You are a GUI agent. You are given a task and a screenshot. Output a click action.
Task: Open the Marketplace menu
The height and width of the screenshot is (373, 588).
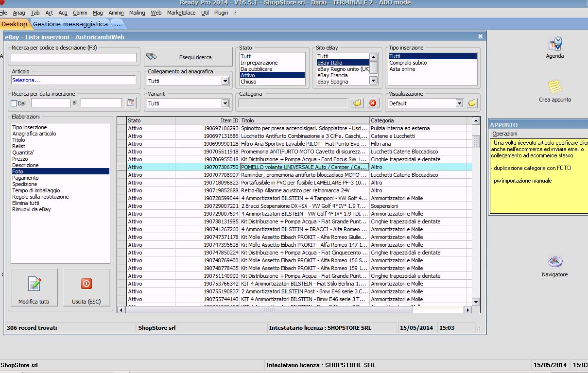click(x=181, y=13)
